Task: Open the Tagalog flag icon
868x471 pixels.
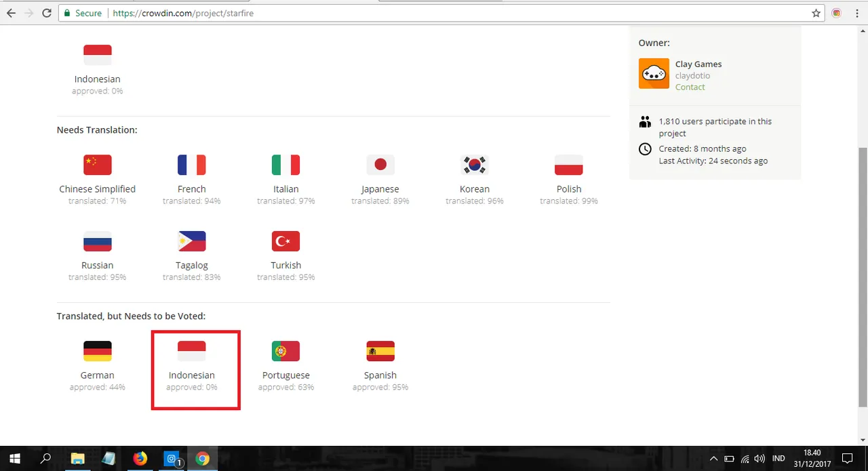Action: [x=192, y=241]
